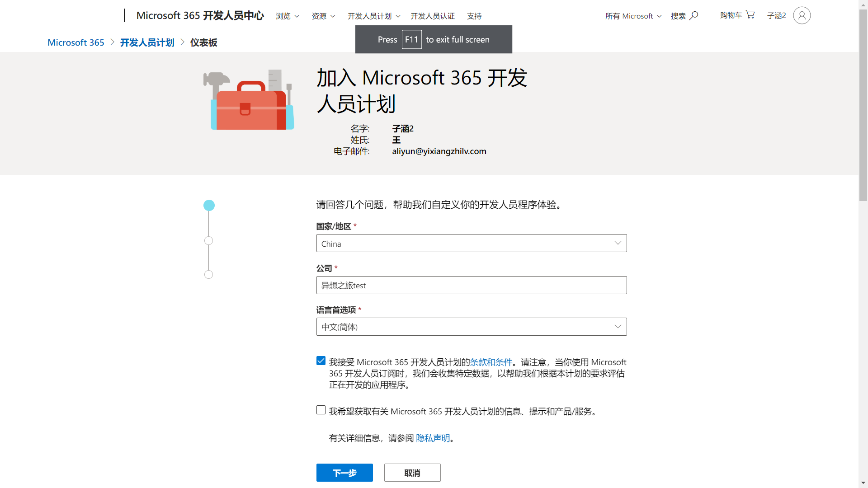Expand the 国家/地区 China dropdown
The height and width of the screenshot is (488, 868).
click(x=472, y=244)
